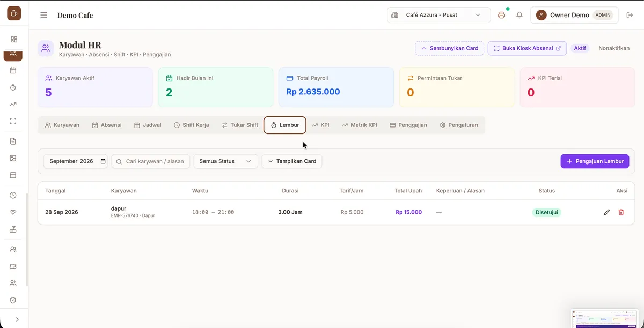Switch to the Absensi tab
The image size is (644, 328).
click(x=107, y=125)
